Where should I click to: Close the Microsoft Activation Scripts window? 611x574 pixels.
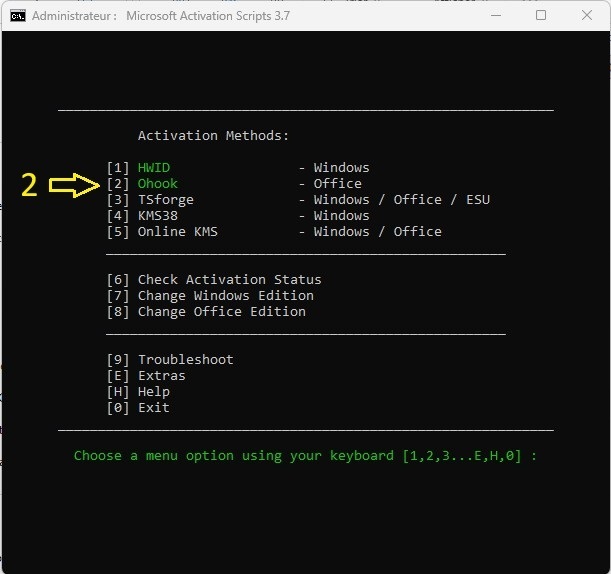coord(587,16)
